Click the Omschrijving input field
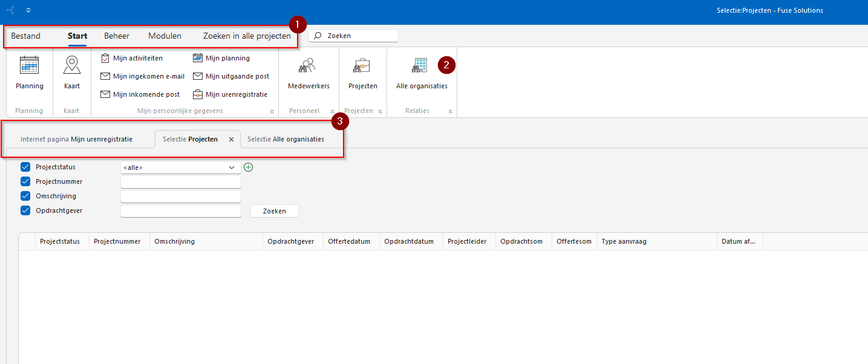Image resolution: width=868 pixels, height=364 pixels. [180, 197]
